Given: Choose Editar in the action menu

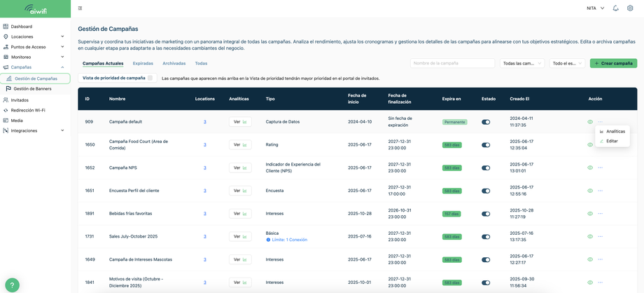Looking at the screenshot, I should point(612,141).
